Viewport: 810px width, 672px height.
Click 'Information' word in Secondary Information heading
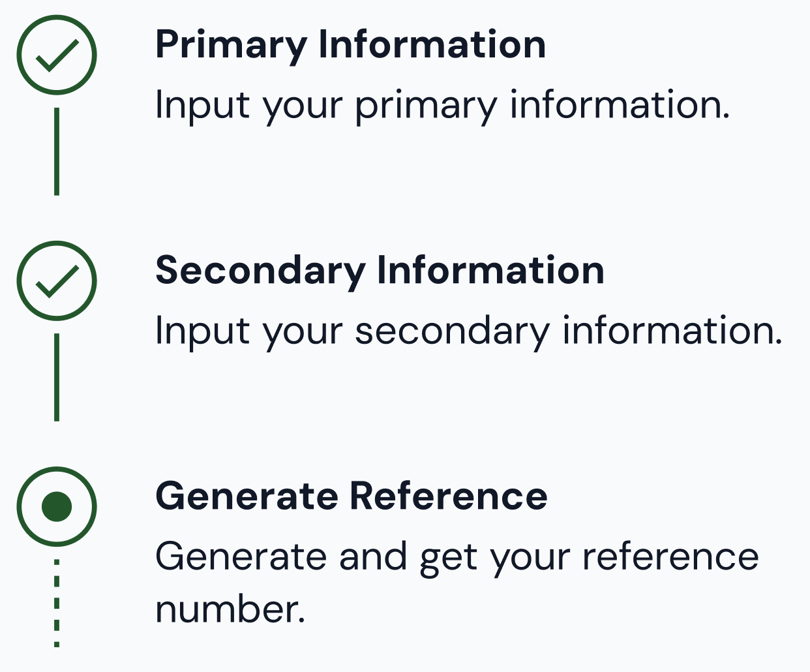coord(491,270)
